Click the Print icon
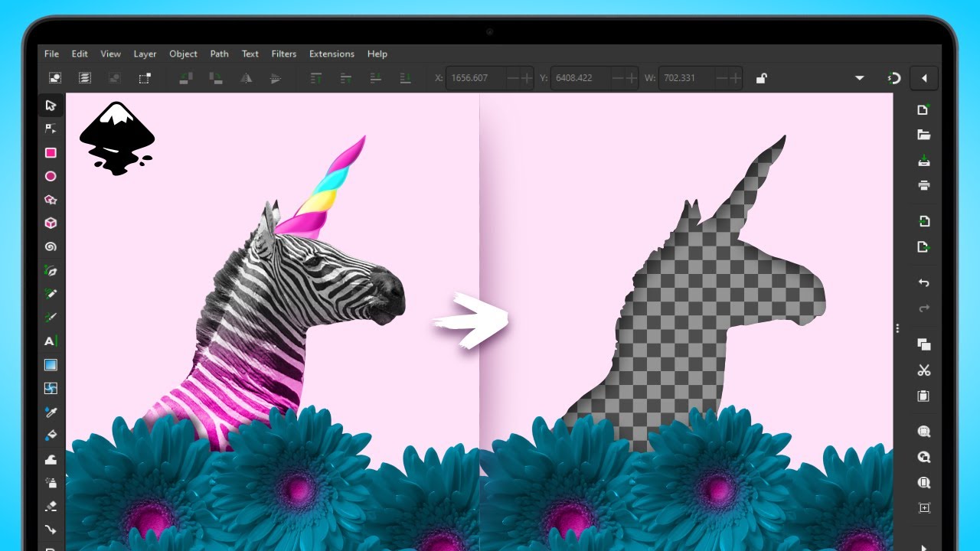Image resolution: width=980 pixels, height=551 pixels. (x=924, y=185)
